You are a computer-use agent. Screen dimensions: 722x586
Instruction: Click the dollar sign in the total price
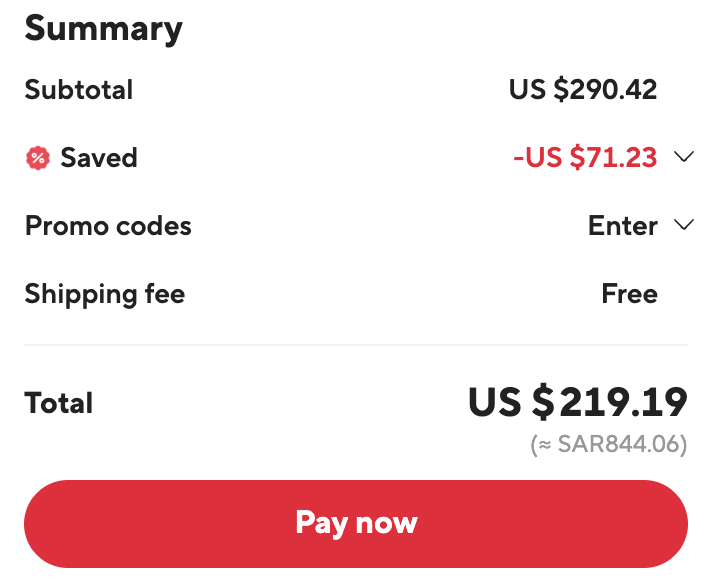[x=543, y=402]
